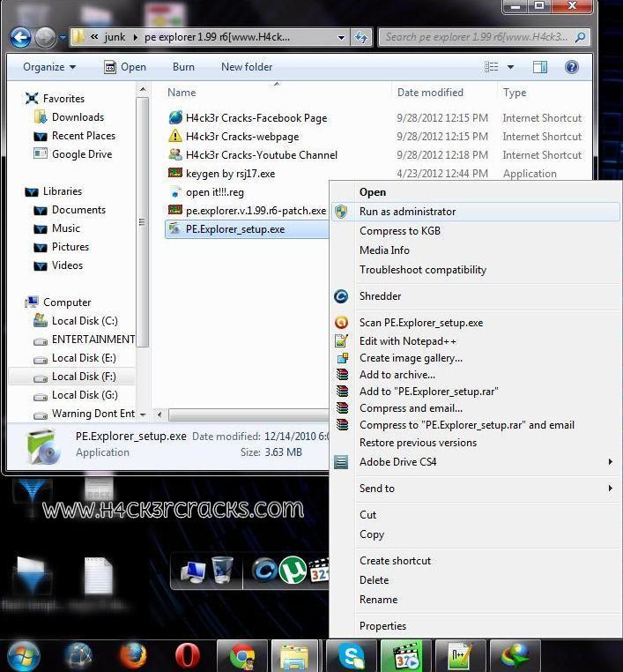Open the Pictures library

70,246
